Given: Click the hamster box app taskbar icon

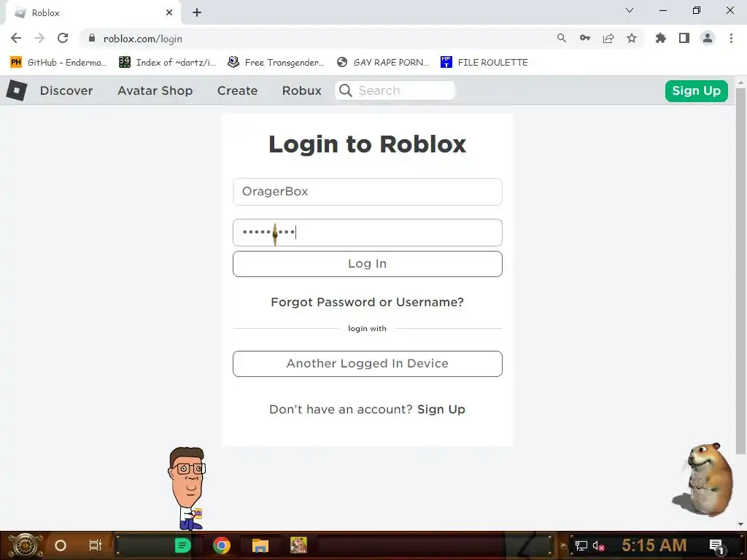Looking at the screenshot, I should pyautogui.click(x=298, y=545).
